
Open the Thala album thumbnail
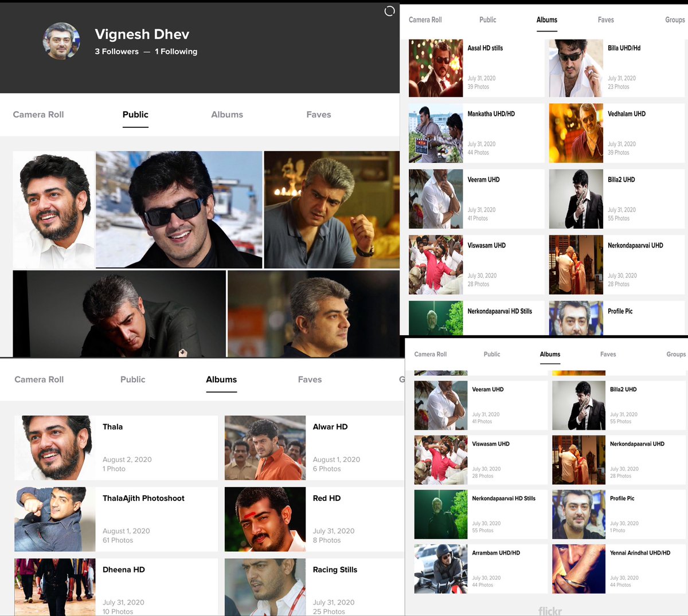point(55,448)
